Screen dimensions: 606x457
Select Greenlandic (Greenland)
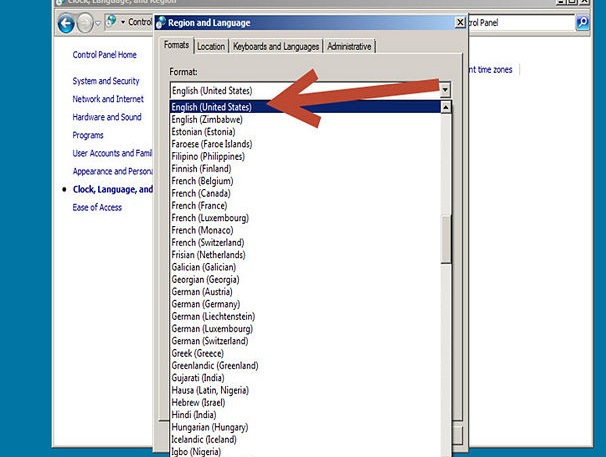pos(305,366)
